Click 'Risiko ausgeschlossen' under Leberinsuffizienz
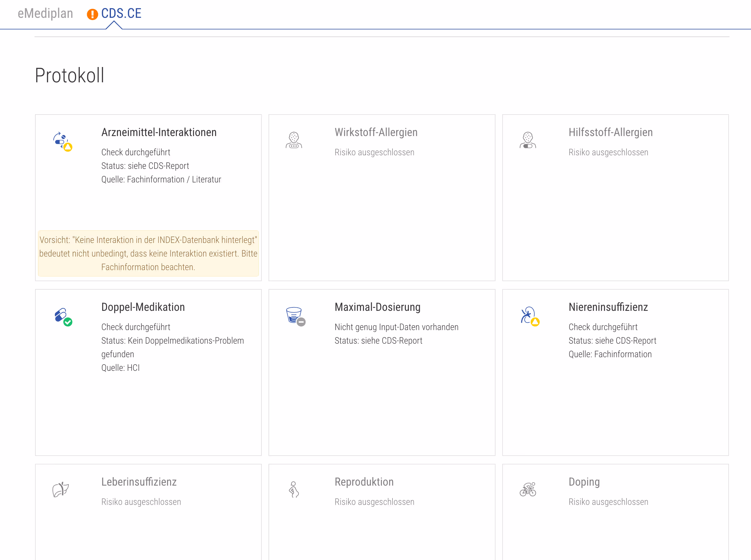This screenshot has height=560, width=751. [141, 502]
